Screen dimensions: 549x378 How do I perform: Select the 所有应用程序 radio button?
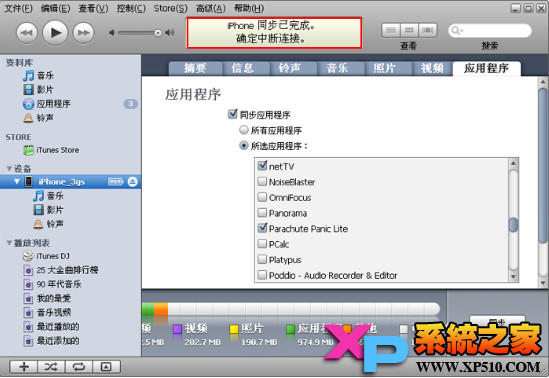[x=244, y=130]
